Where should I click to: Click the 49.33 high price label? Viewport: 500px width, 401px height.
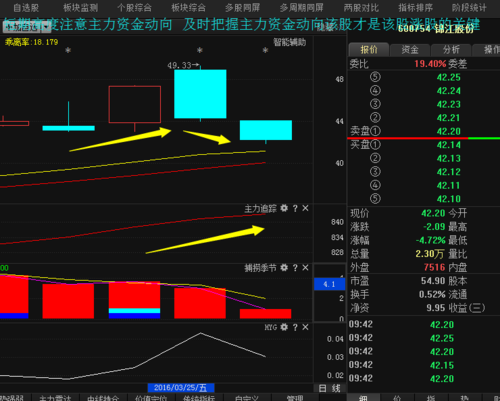(179, 65)
